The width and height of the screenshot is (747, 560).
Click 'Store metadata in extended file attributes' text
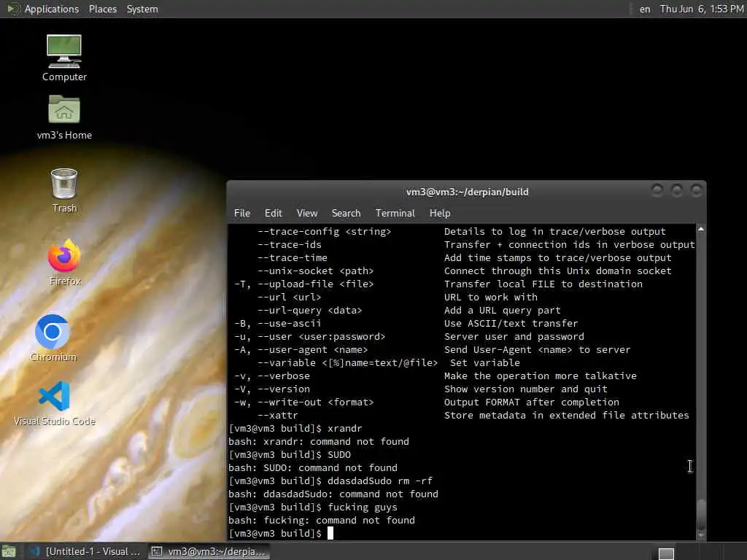[566, 415]
